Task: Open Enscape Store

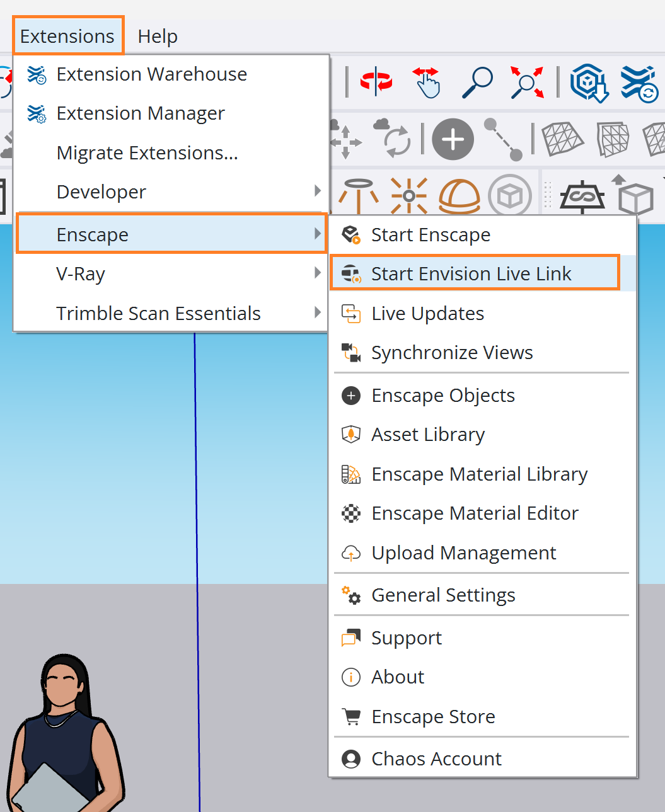Action: tap(482, 717)
